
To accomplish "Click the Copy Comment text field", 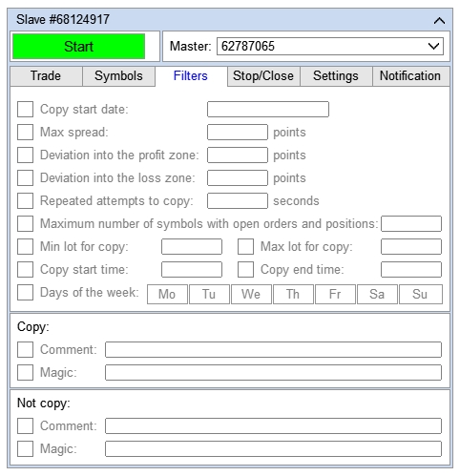I will coord(273,350).
